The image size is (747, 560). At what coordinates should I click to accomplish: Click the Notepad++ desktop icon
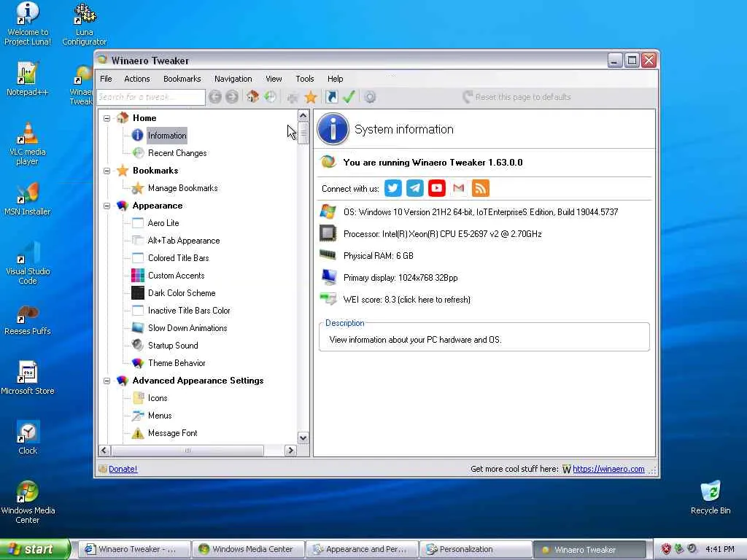[28, 79]
